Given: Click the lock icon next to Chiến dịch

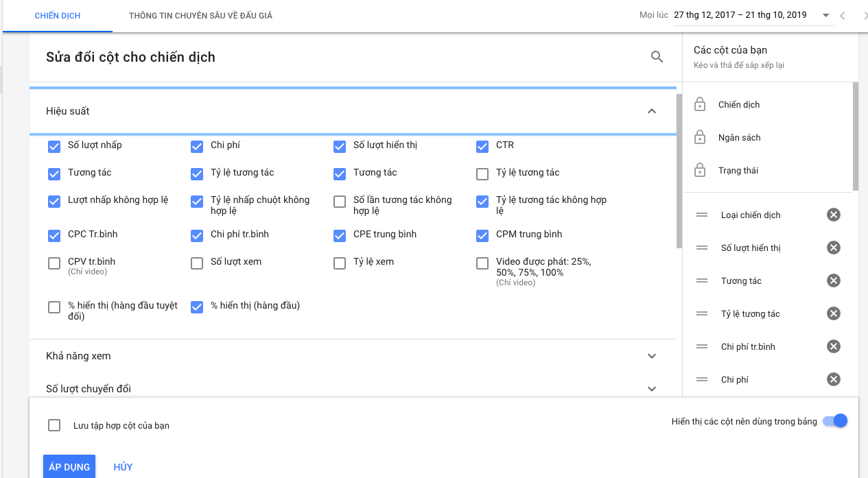Looking at the screenshot, I should point(699,104).
